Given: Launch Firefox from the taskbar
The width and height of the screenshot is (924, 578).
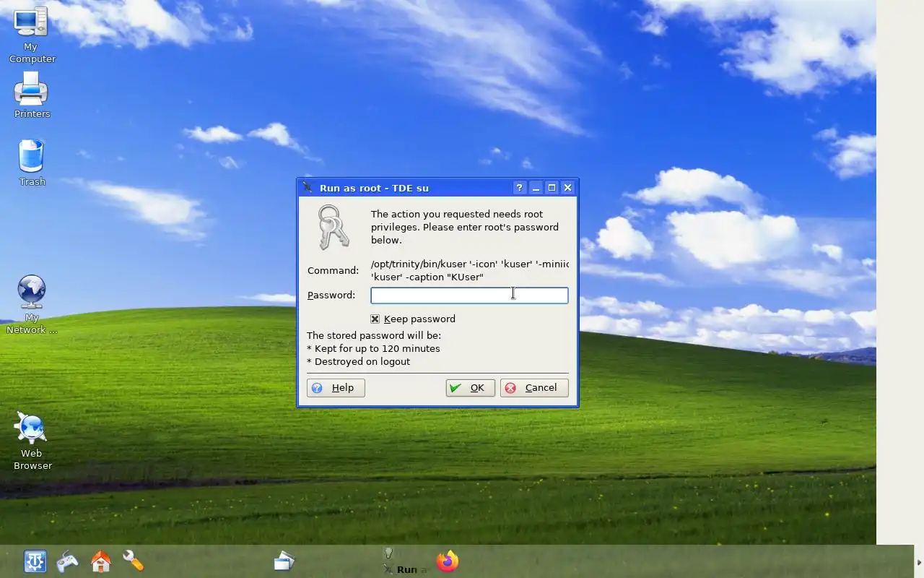Looking at the screenshot, I should tap(448, 561).
